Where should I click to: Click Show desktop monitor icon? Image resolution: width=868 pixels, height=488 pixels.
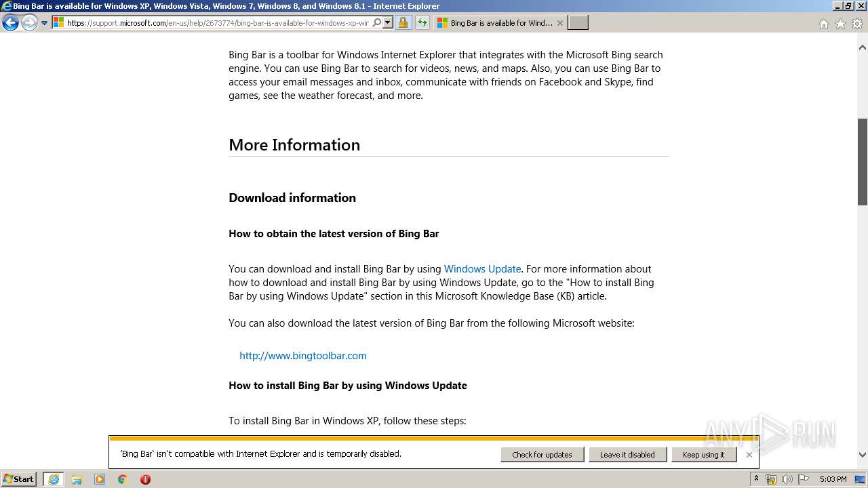coord(861,479)
